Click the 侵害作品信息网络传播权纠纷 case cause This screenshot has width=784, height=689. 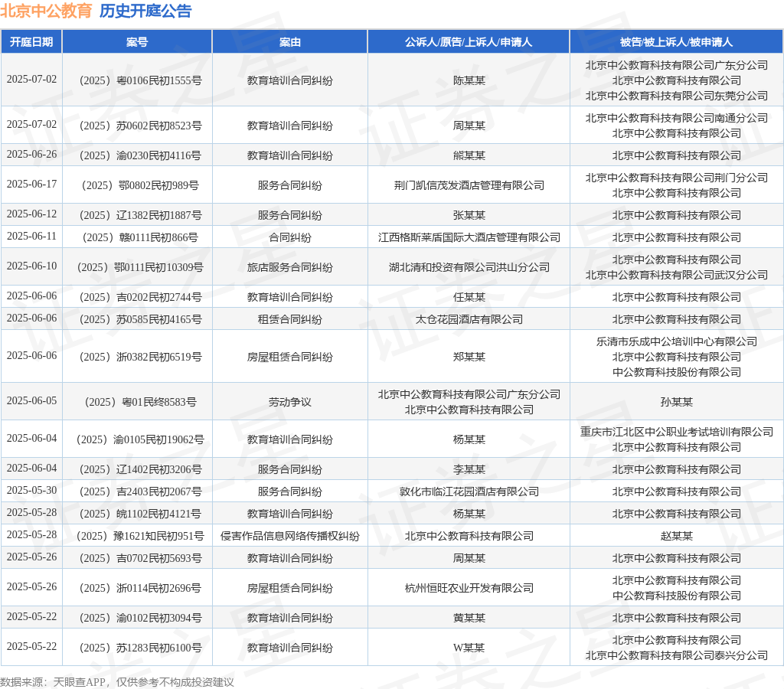point(290,536)
